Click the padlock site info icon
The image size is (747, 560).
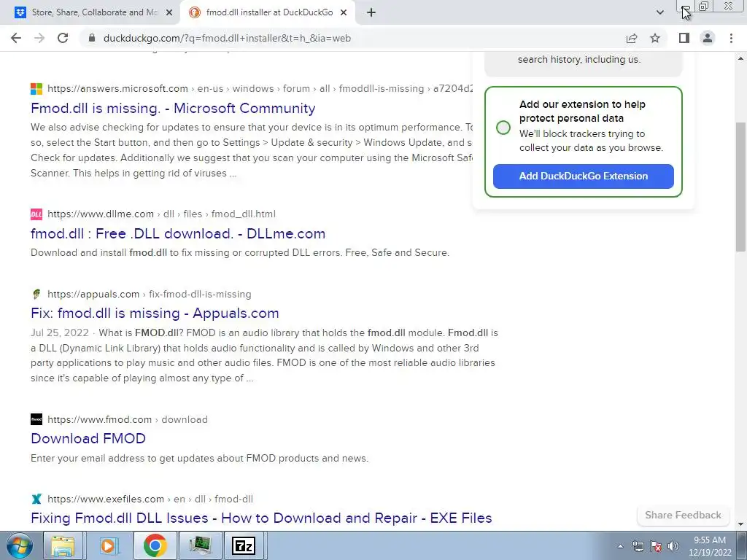92,38
